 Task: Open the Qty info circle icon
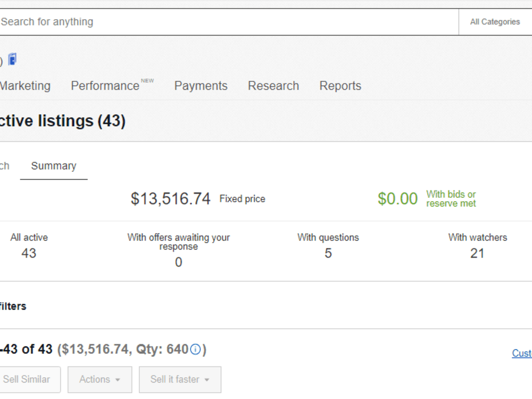[x=195, y=349]
